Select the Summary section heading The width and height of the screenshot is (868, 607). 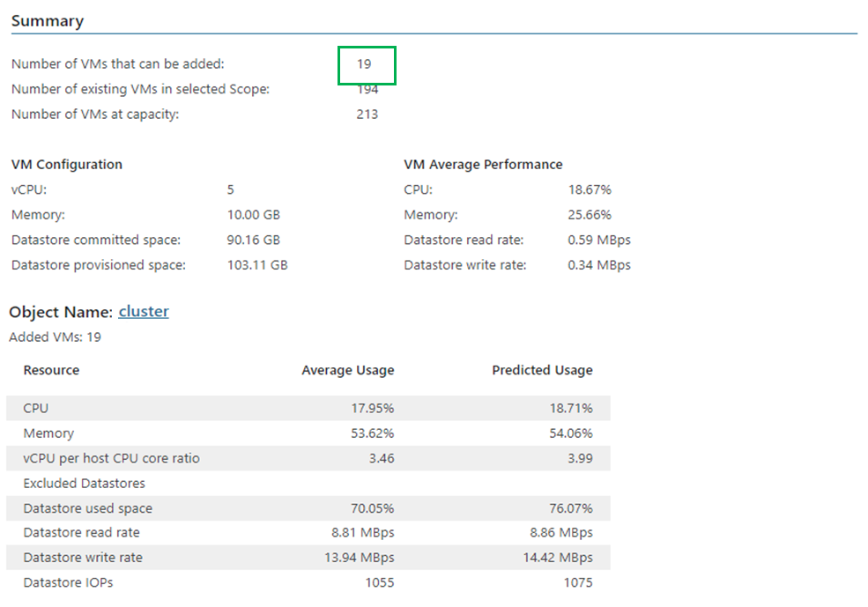[x=48, y=21]
